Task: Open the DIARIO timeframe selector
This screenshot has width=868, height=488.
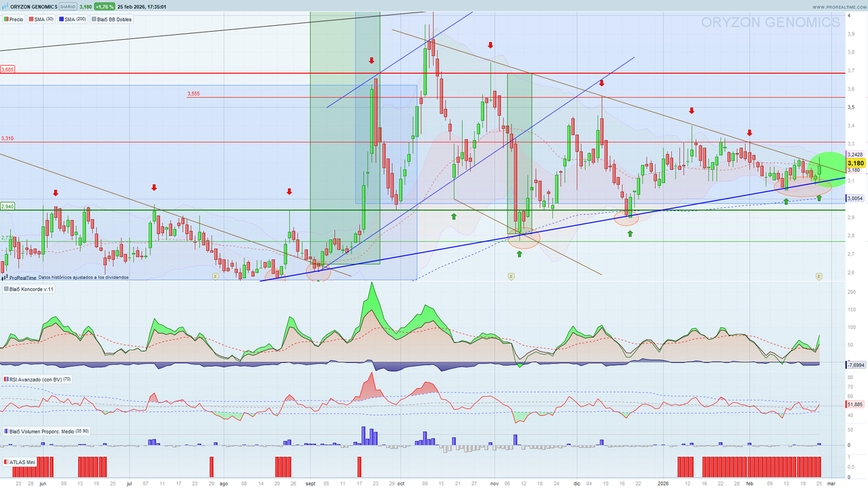Action: tap(69, 7)
